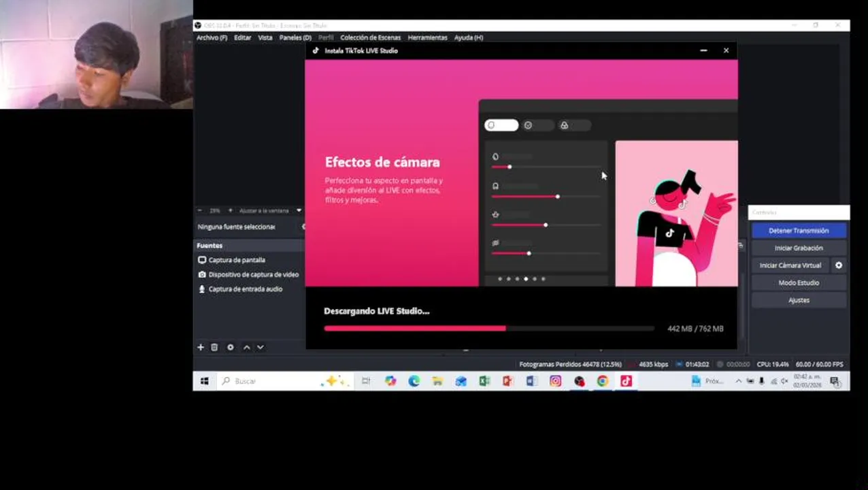Open Microsoft Edge from the taskbar
The height and width of the screenshot is (490, 868).
point(414,381)
